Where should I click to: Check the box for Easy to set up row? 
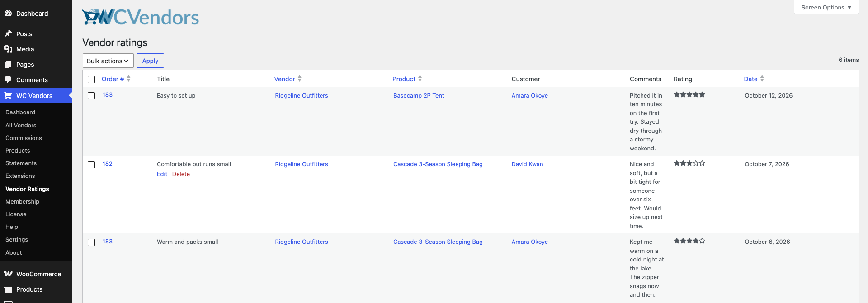(91, 96)
